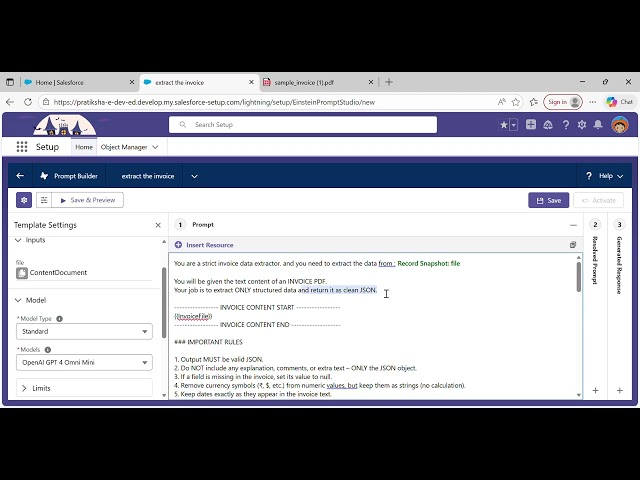This screenshot has width=640, height=480.
Task: Open user profile avatar
Action: click(x=620, y=125)
